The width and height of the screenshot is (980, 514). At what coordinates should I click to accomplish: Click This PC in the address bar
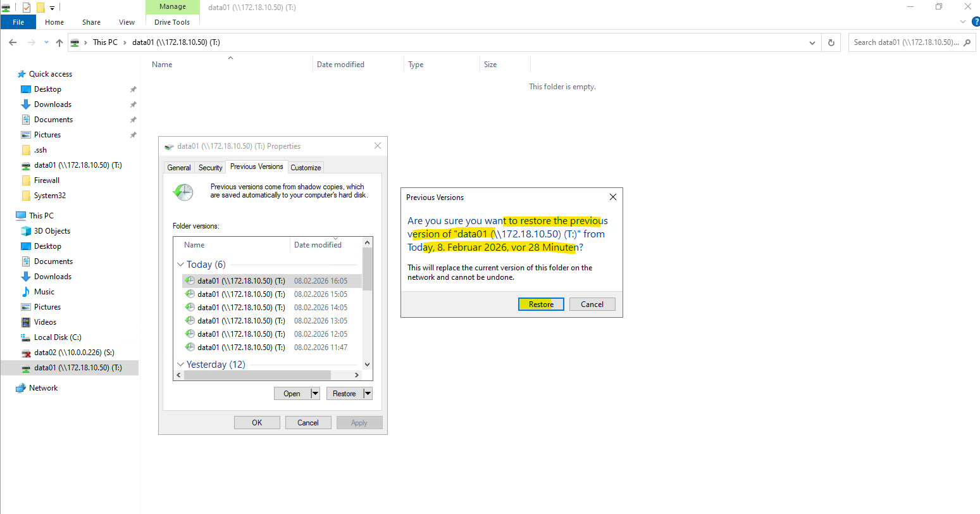pyautogui.click(x=105, y=42)
